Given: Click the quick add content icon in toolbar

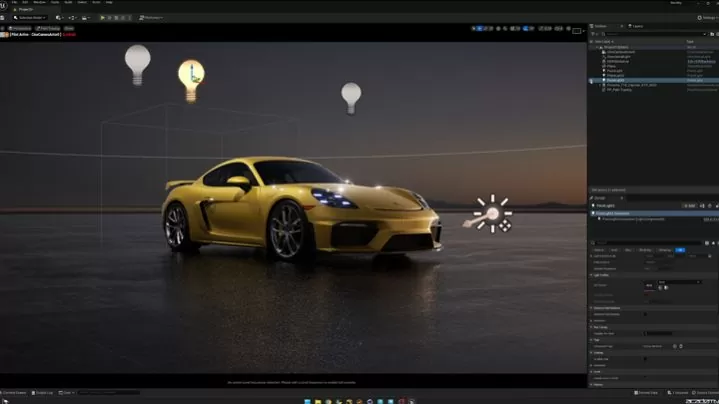Looking at the screenshot, I should (62, 17).
